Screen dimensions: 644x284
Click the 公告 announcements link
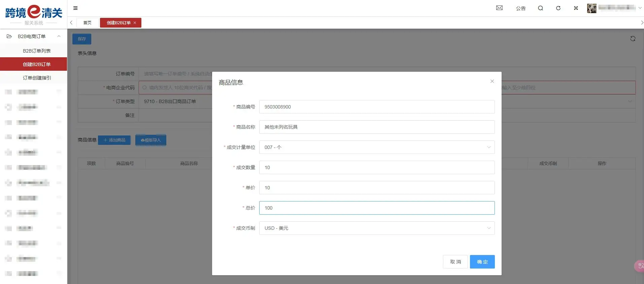pos(520,8)
